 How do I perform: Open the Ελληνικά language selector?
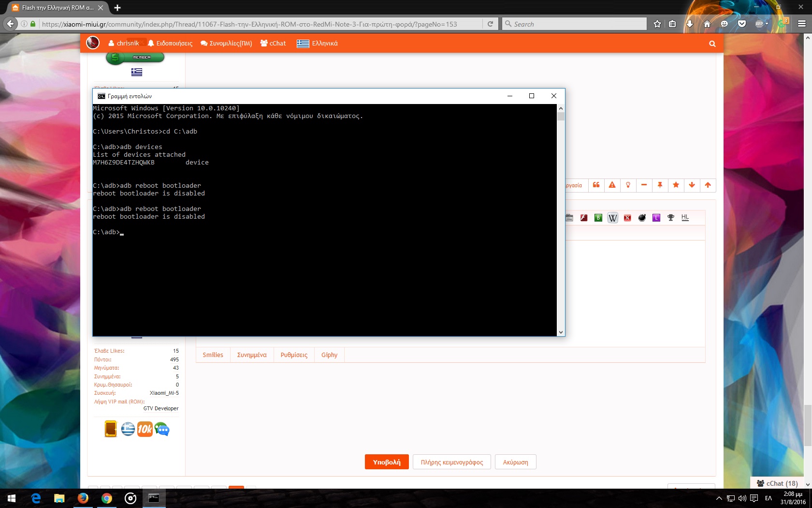click(x=318, y=44)
